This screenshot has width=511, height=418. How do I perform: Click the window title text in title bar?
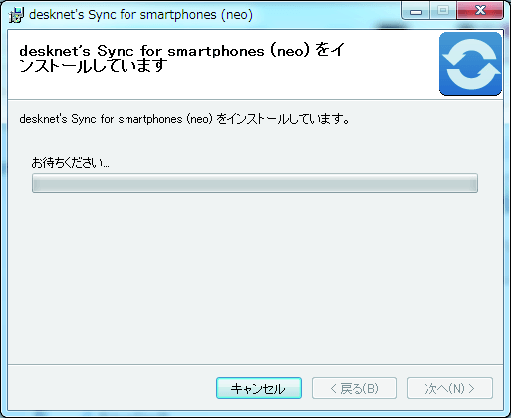click(x=141, y=15)
